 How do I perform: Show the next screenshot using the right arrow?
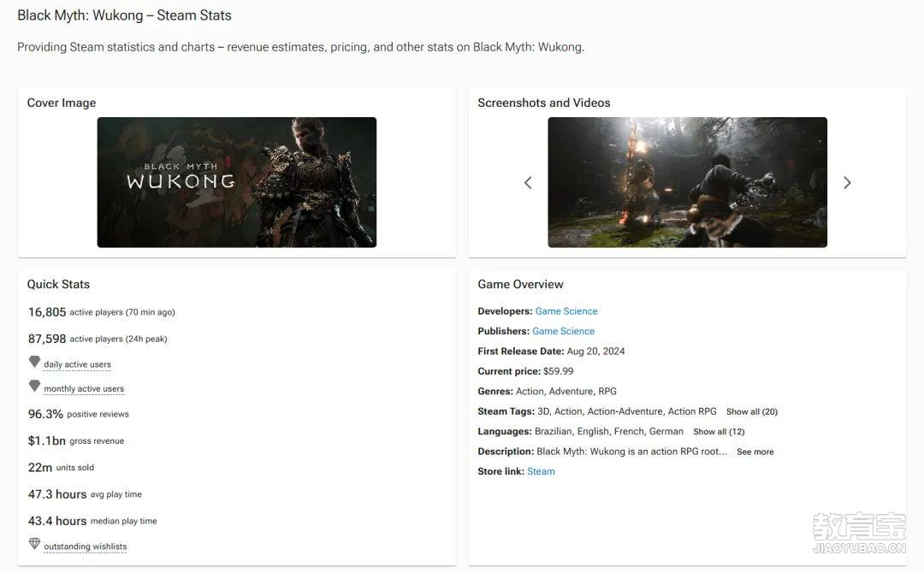[x=847, y=182]
